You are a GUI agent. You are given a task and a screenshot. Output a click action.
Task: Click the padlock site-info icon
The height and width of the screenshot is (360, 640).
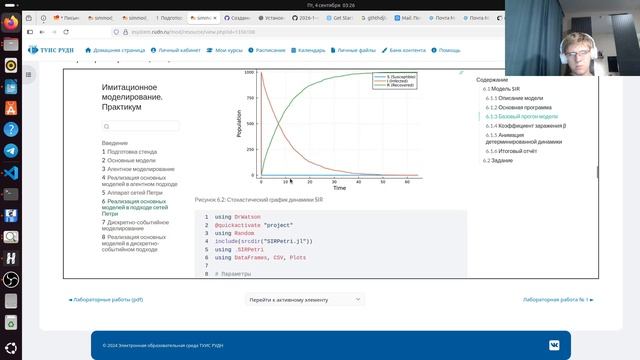click(x=125, y=32)
